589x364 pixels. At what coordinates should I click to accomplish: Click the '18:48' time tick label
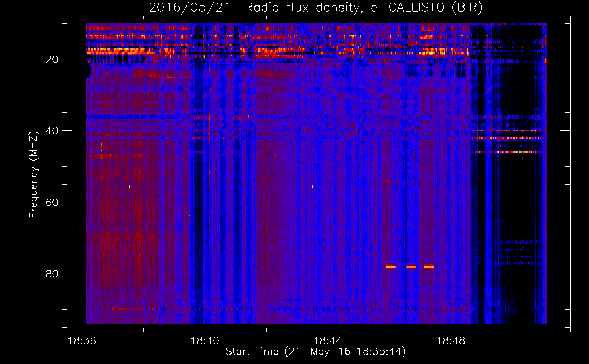451,341
